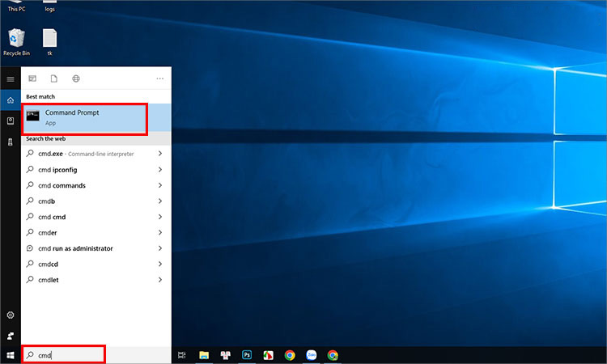Click the Windows Start button

click(x=11, y=355)
